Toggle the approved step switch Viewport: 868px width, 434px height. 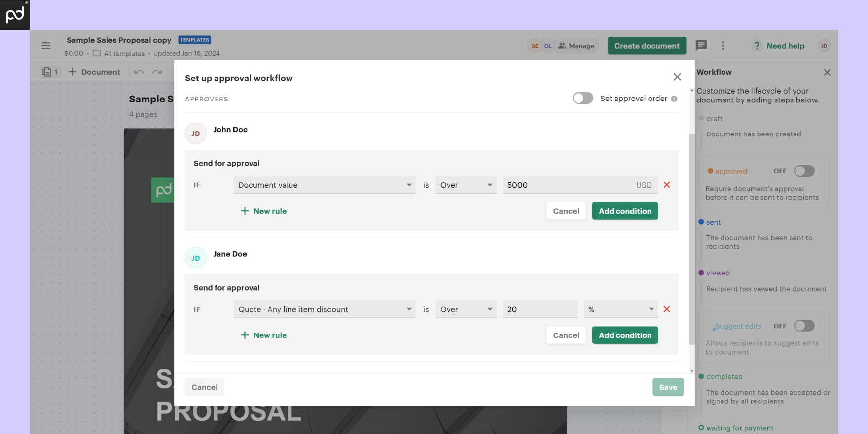804,171
